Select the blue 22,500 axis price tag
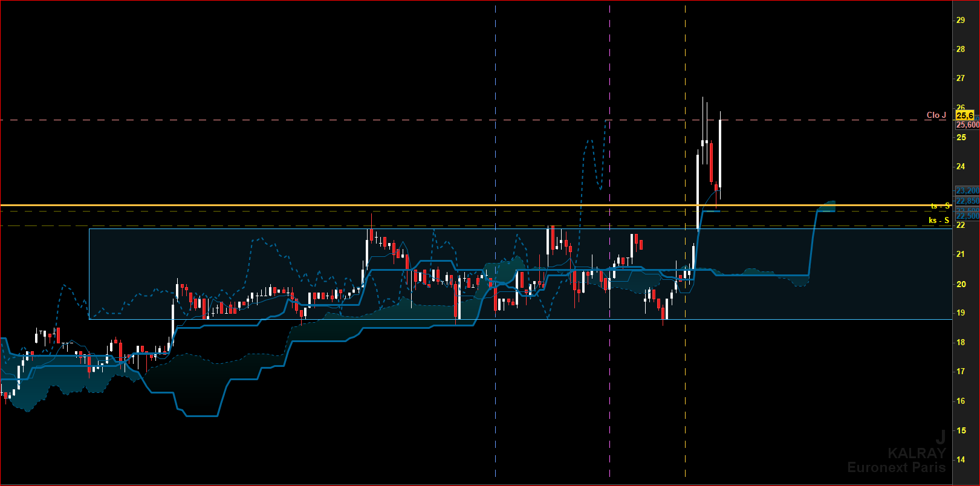Image resolution: width=980 pixels, height=486 pixels. coord(967,216)
